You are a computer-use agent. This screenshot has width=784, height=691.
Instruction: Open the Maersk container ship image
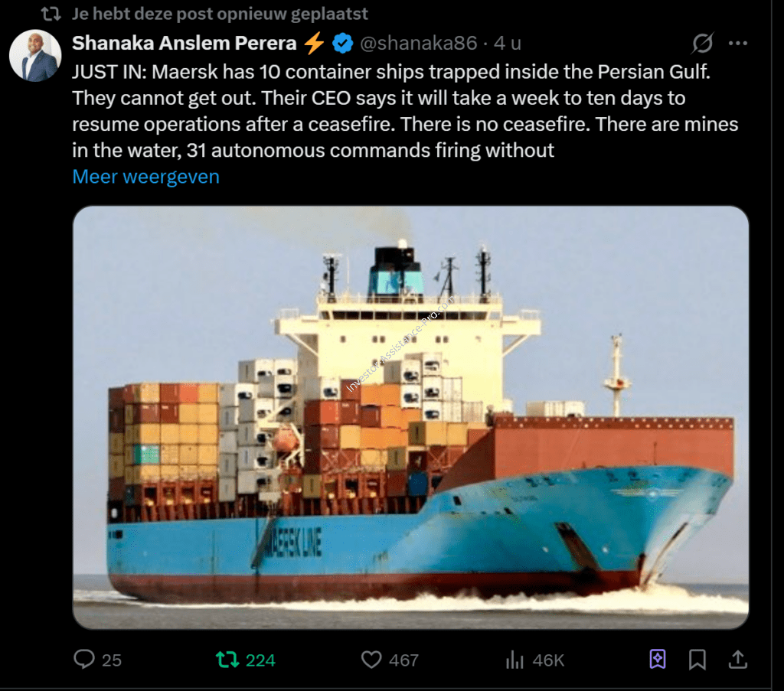tap(410, 417)
